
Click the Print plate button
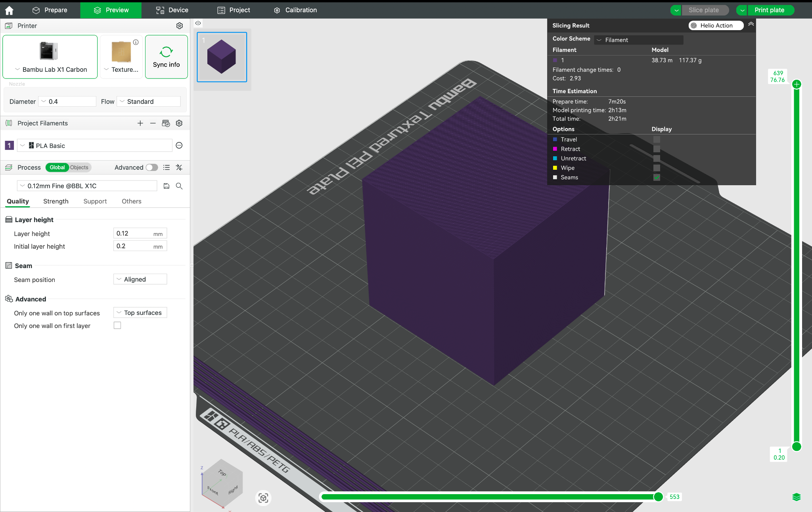pyautogui.click(x=771, y=10)
